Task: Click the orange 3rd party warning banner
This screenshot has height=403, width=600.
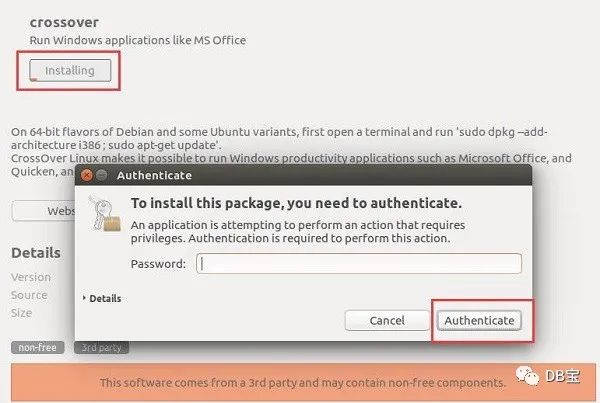Action: point(300,383)
